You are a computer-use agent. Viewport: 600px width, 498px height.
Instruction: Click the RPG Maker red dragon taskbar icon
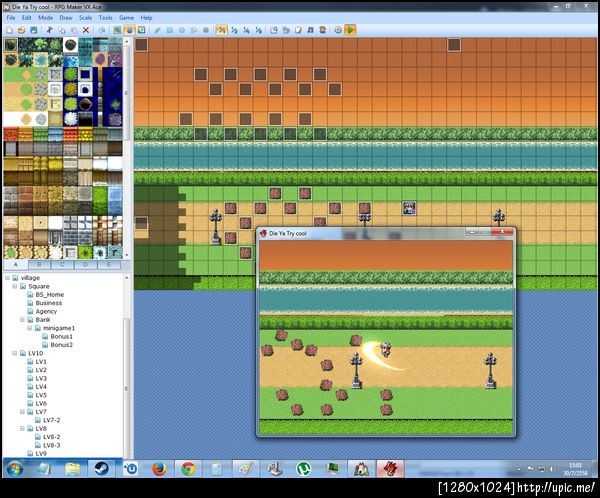(390, 469)
